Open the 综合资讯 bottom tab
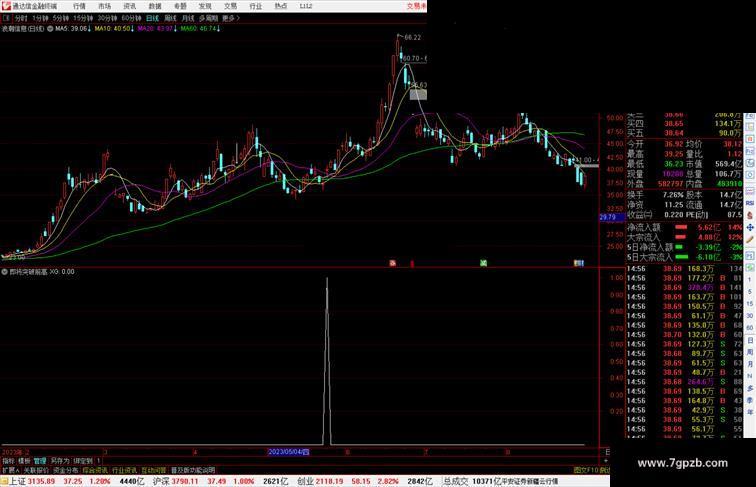The width and height of the screenshot is (756, 487). (95, 470)
